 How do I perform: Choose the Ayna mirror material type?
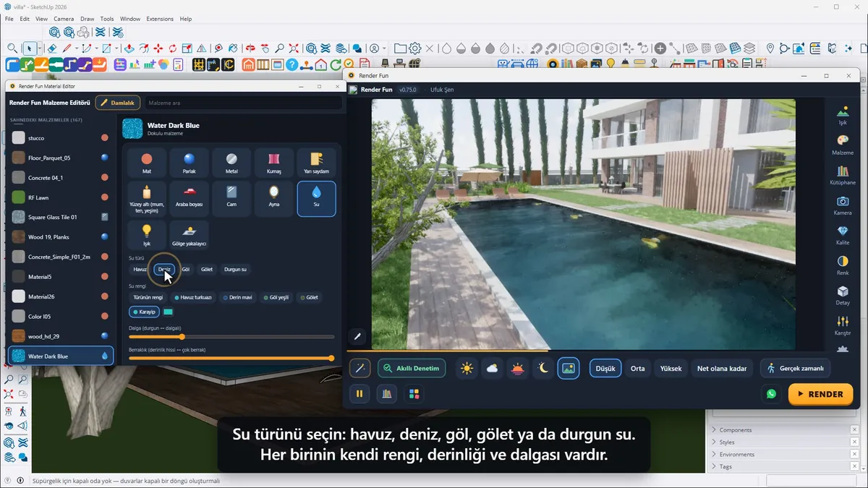(274, 199)
